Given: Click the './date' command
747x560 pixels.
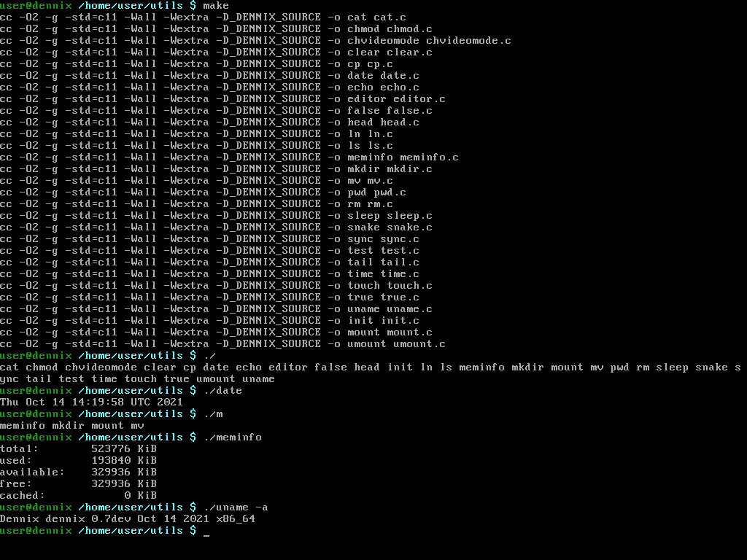Looking at the screenshot, I should tap(222, 391).
